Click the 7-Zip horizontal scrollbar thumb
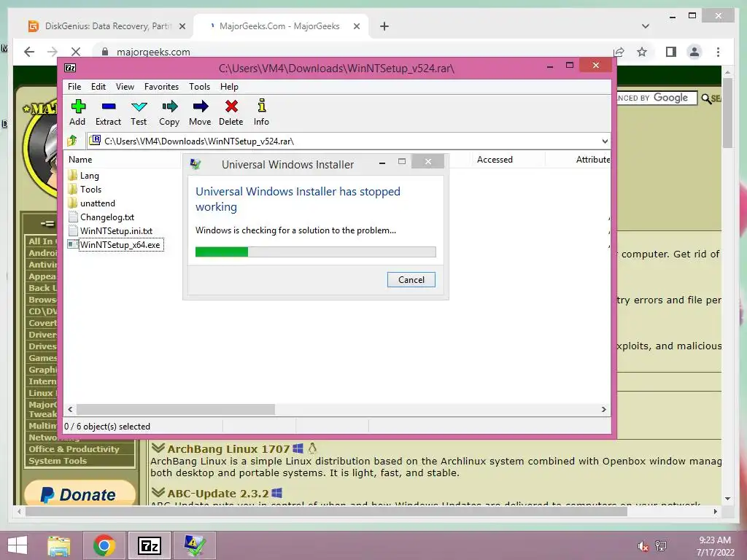 pos(176,410)
